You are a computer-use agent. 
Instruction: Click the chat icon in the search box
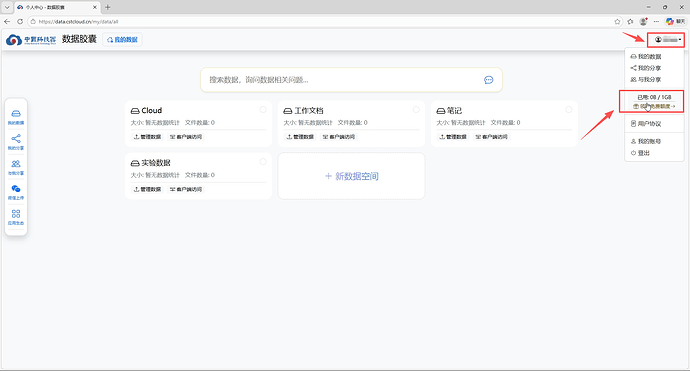pyautogui.click(x=488, y=80)
